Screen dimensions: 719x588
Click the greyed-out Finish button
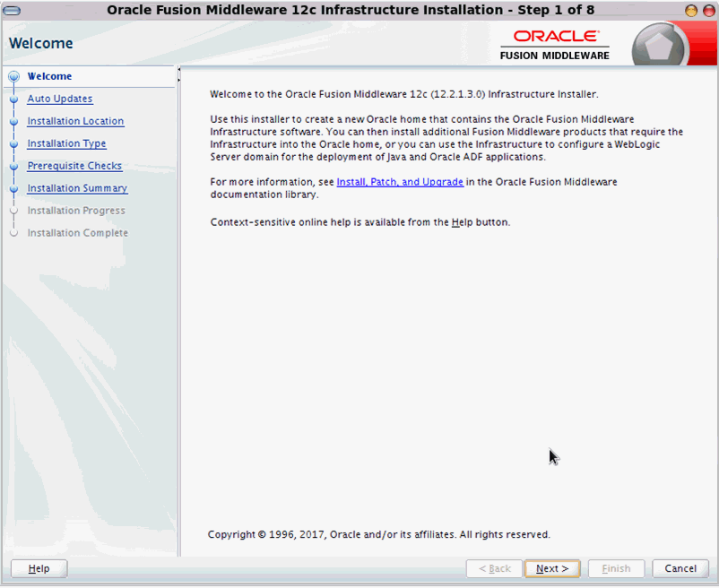616,569
